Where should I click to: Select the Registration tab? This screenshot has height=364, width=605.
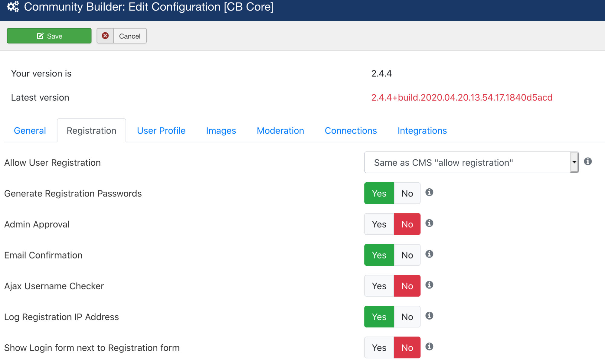pyautogui.click(x=91, y=131)
